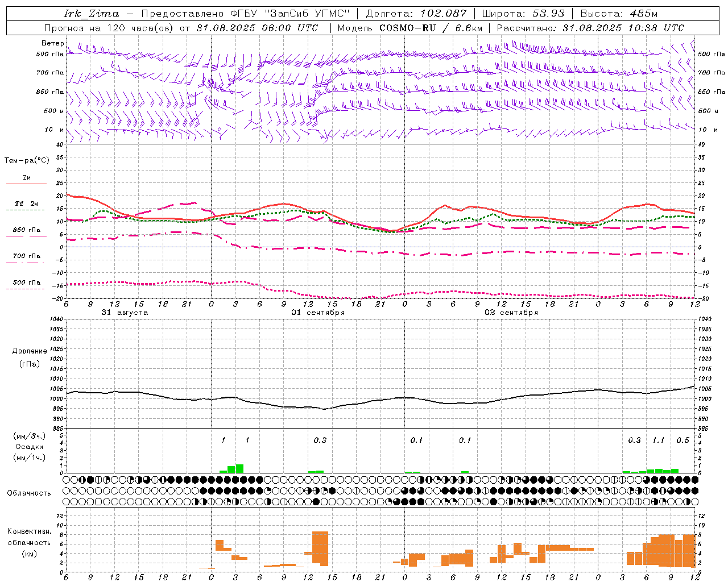This screenshot has height=582, width=728.
Task: Click the Модель COSMO-RU / 6.6км label
Action: 409,28
